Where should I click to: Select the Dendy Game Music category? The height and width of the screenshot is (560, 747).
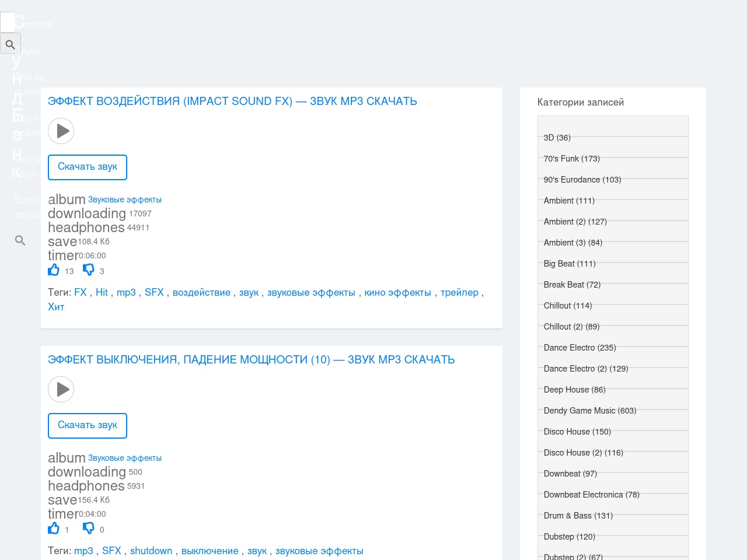click(x=590, y=411)
